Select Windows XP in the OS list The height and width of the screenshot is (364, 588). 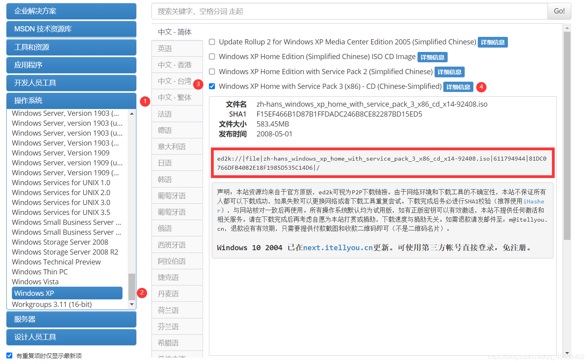(67, 293)
